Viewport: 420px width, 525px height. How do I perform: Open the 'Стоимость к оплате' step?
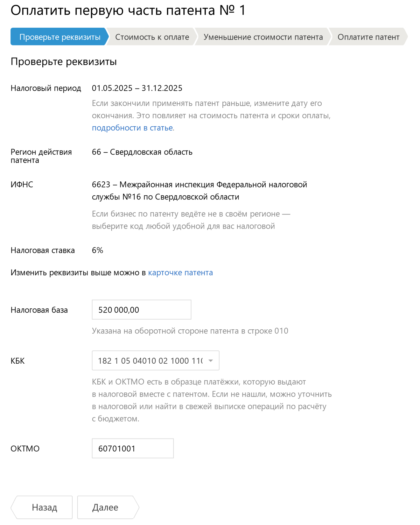coord(152,37)
